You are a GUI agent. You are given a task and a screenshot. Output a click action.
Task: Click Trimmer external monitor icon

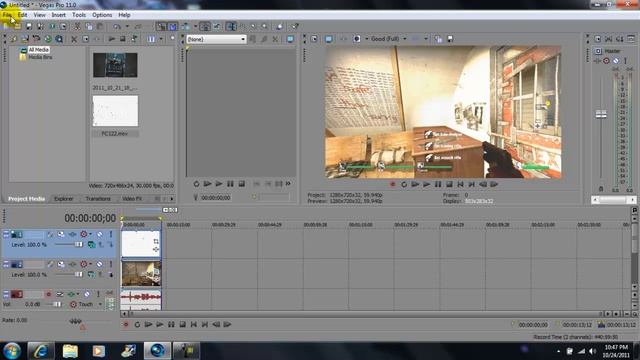coord(290,39)
